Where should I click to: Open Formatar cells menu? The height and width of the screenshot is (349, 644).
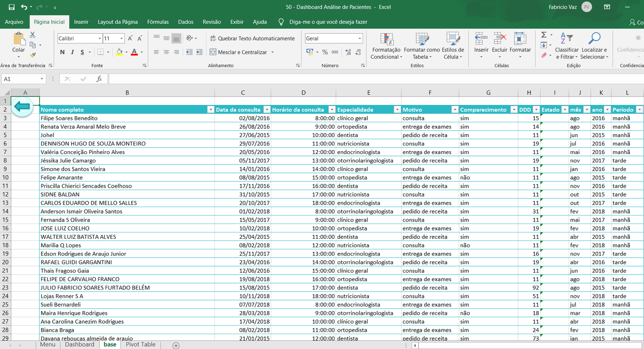point(520,45)
